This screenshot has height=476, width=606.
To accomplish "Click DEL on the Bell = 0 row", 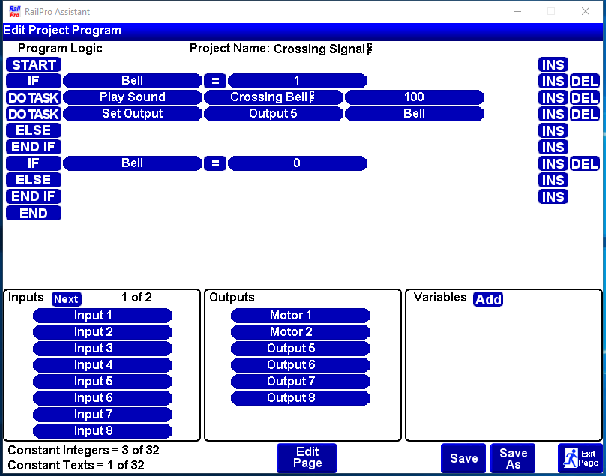I will [584, 164].
